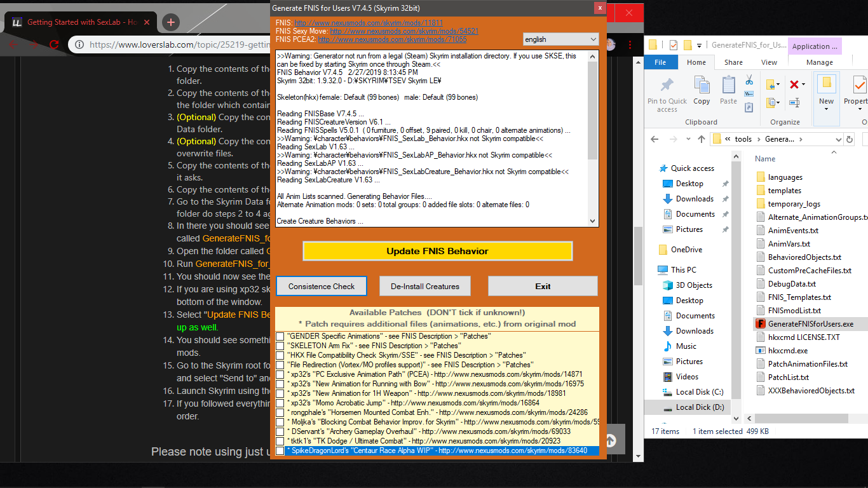868x488 pixels.
Task: Open the New dropdown in Explorer ribbon
Action: click(826, 109)
